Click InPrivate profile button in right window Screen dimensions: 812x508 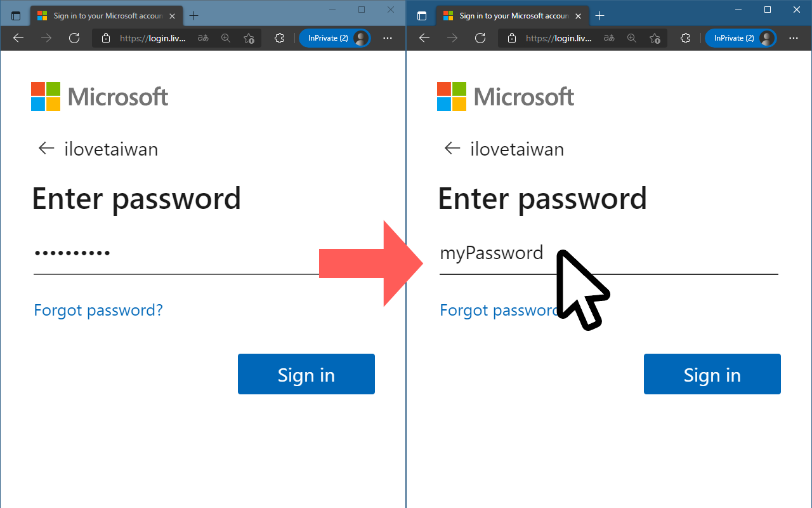(x=740, y=38)
